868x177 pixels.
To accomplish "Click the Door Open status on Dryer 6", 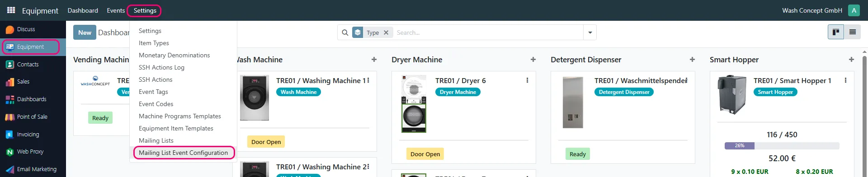I will pyautogui.click(x=425, y=154).
